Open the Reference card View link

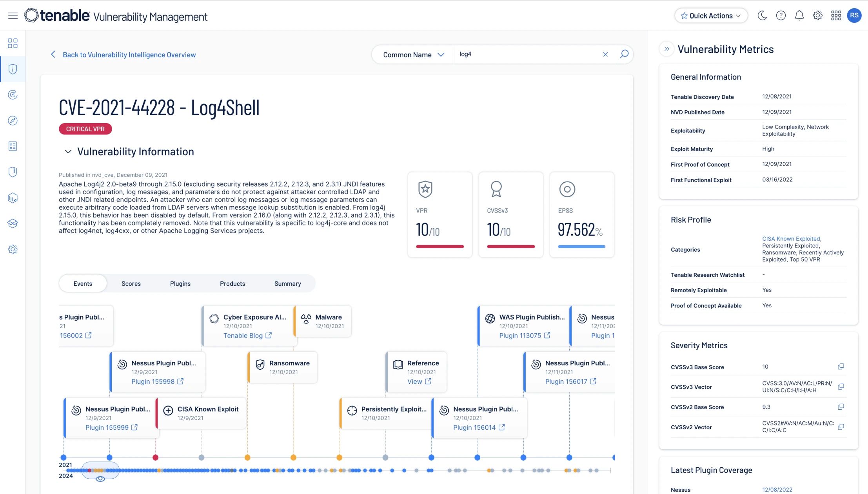419,381
